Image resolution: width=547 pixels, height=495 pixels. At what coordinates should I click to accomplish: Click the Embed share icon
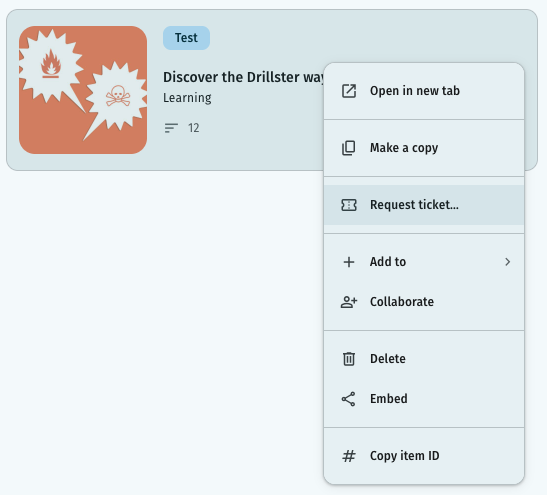tap(349, 399)
